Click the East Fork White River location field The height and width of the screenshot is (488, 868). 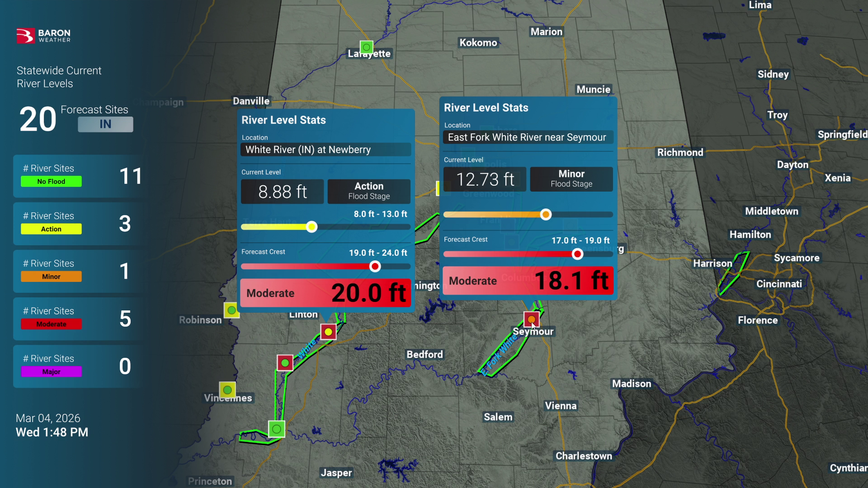528,137
